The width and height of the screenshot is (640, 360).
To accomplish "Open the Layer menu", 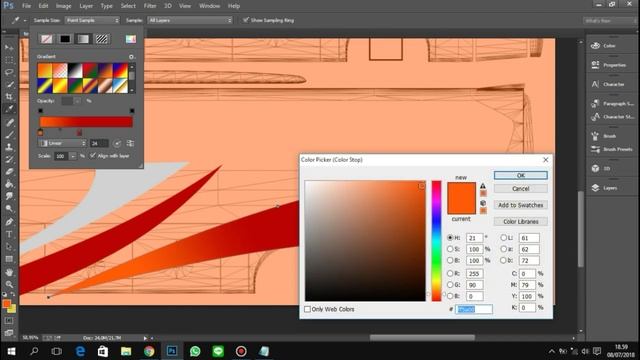I will 86,6.
